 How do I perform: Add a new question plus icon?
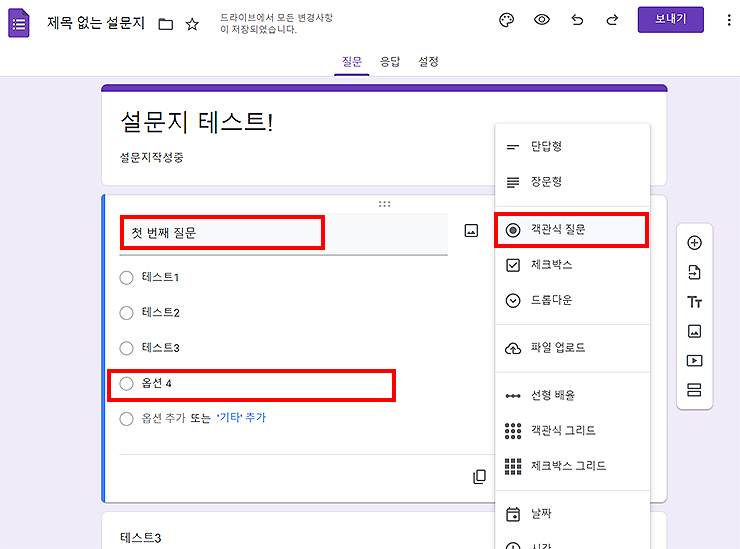pyautogui.click(x=694, y=243)
